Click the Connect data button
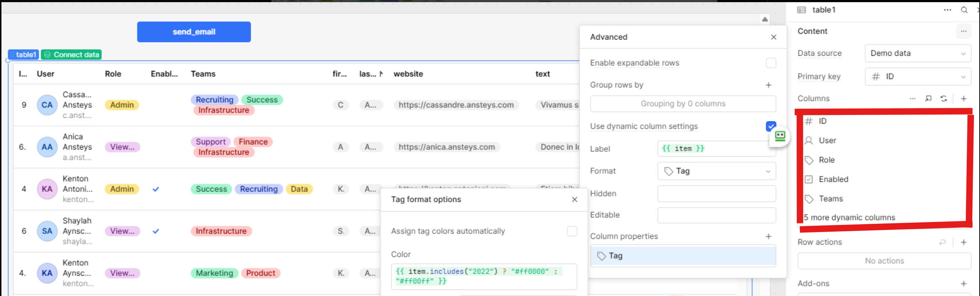980x296 pixels. click(x=71, y=55)
